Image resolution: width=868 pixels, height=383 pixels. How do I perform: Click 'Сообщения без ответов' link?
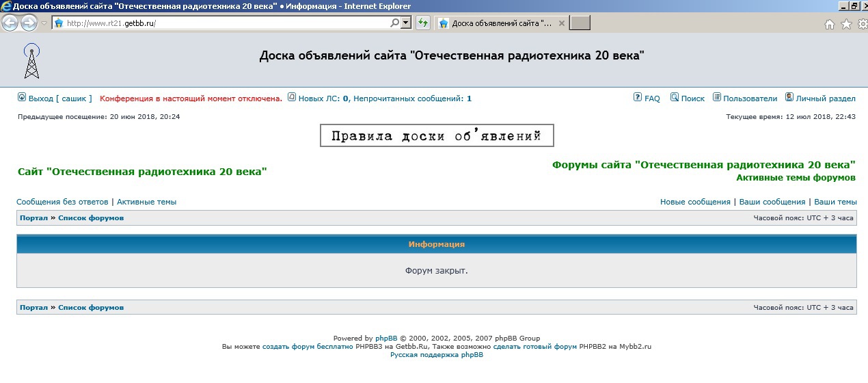[62, 202]
